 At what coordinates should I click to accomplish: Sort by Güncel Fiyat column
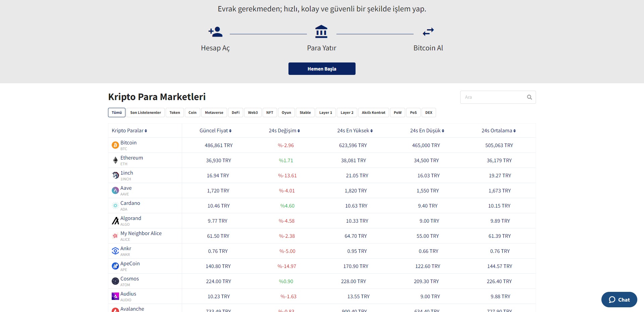pyautogui.click(x=215, y=131)
